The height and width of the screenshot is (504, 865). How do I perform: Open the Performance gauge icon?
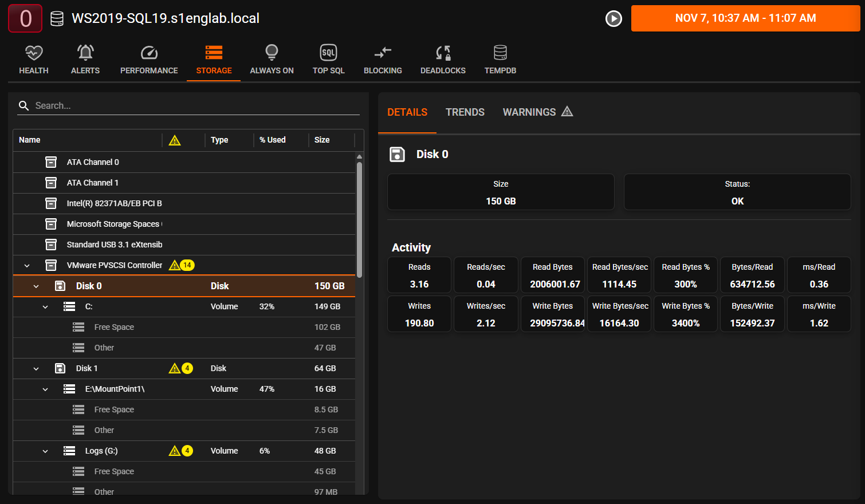point(149,53)
